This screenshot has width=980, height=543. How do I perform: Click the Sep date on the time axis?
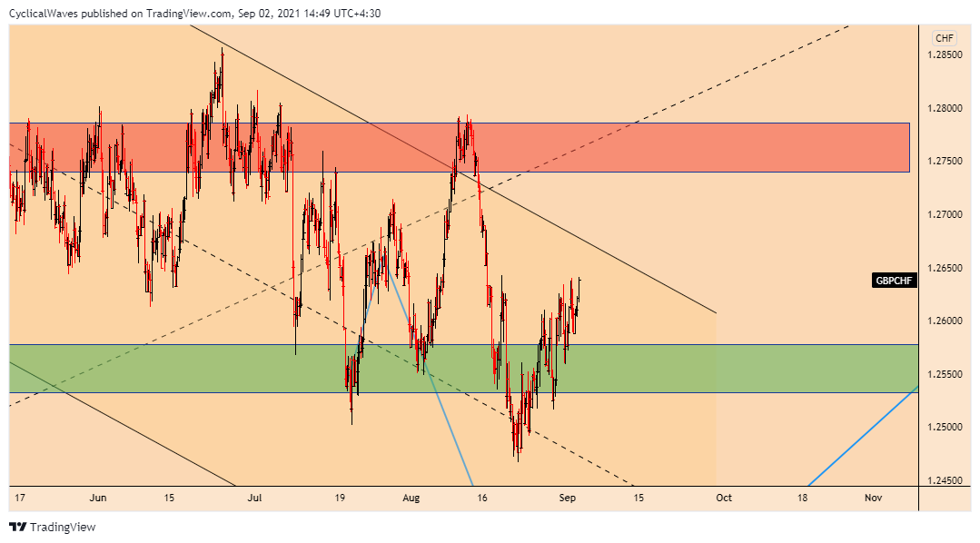click(567, 498)
